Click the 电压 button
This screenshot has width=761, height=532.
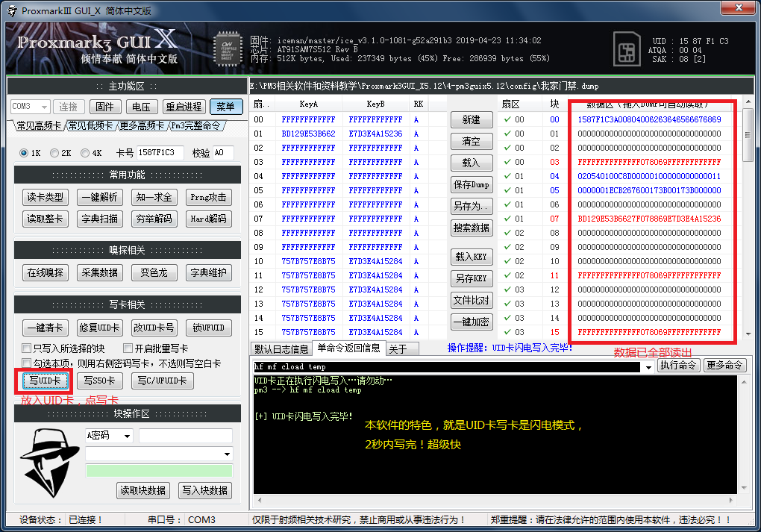pos(141,106)
